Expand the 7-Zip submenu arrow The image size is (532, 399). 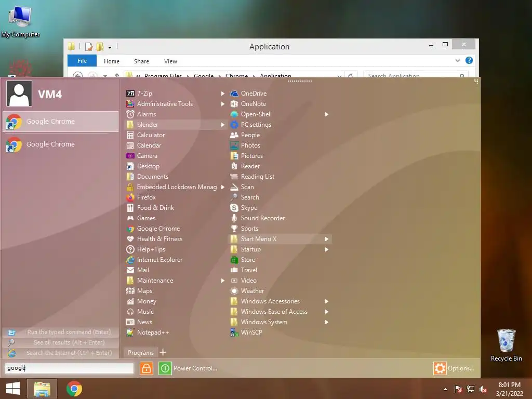222,94
